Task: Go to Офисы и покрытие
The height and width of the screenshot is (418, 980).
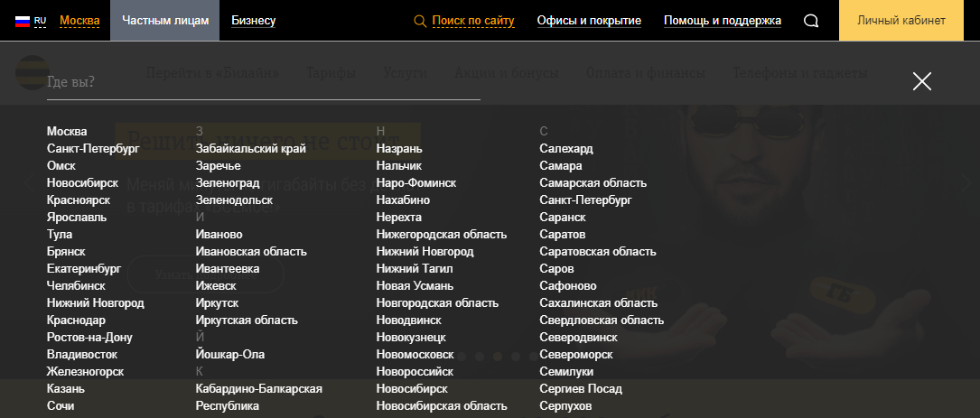Action: point(589,21)
